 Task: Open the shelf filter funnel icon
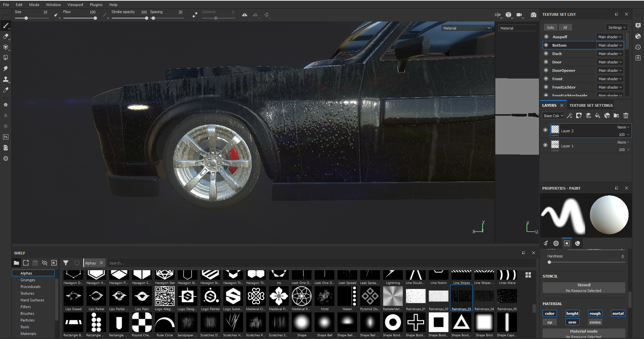[x=66, y=263]
